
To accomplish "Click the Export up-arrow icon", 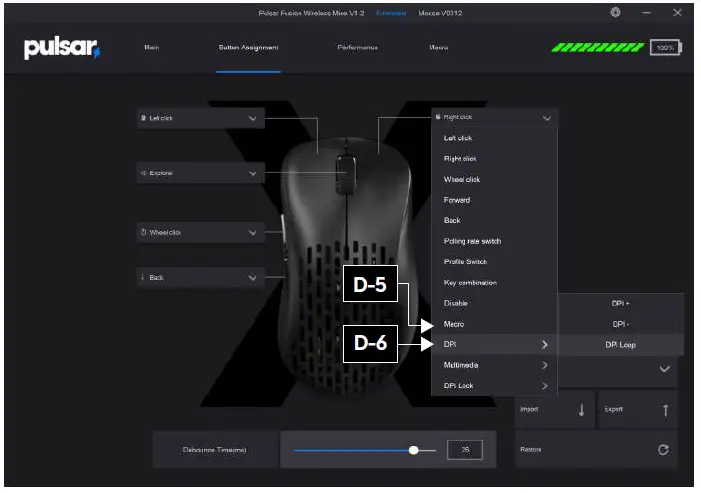I will tap(665, 410).
